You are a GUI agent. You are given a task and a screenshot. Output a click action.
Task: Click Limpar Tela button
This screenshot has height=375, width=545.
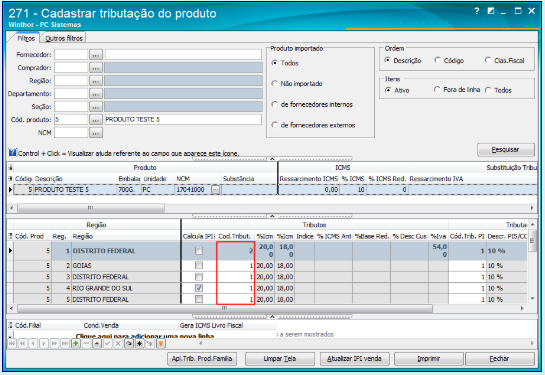point(280,358)
